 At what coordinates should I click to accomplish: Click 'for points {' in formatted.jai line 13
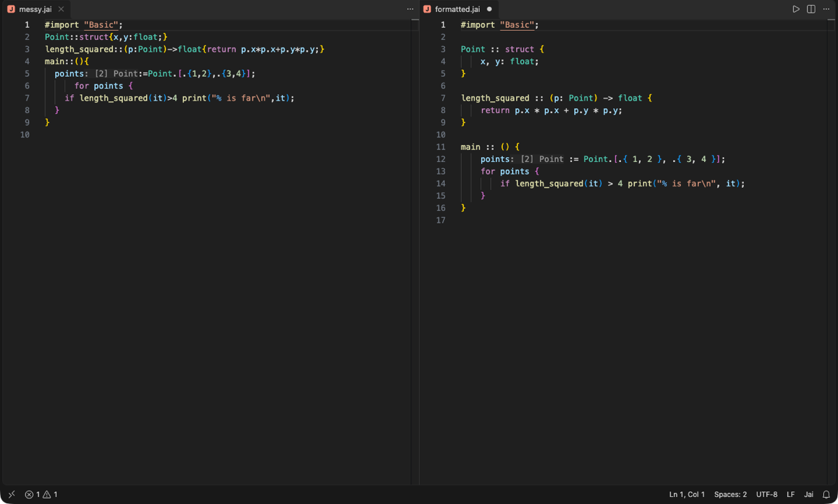(x=510, y=171)
